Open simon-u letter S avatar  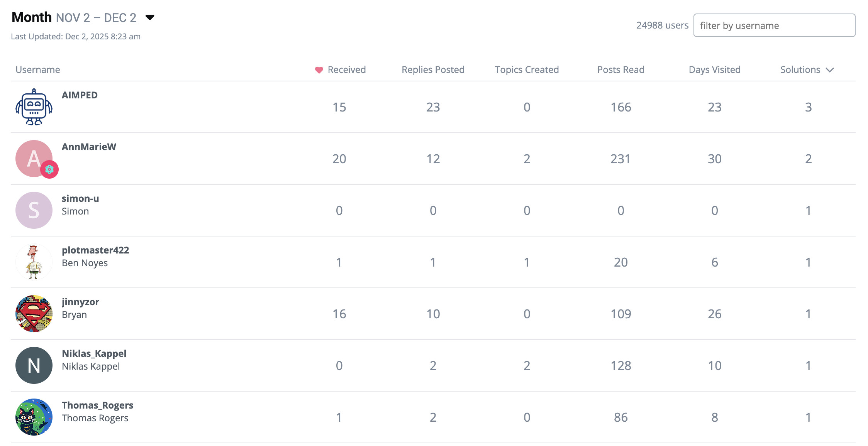(34, 210)
